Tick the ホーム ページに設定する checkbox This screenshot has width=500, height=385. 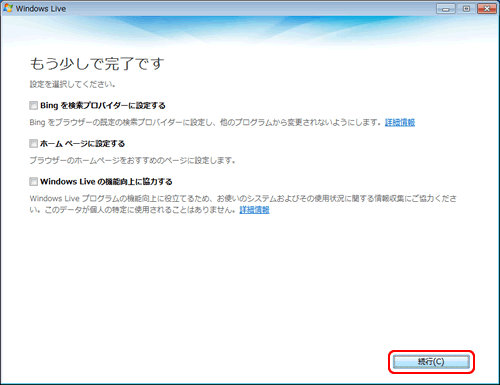click(33, 144)
